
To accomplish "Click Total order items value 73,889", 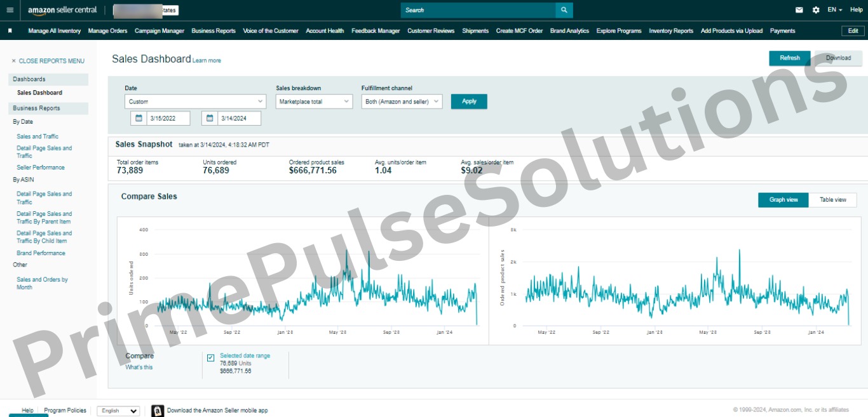I will pos(130,170).
